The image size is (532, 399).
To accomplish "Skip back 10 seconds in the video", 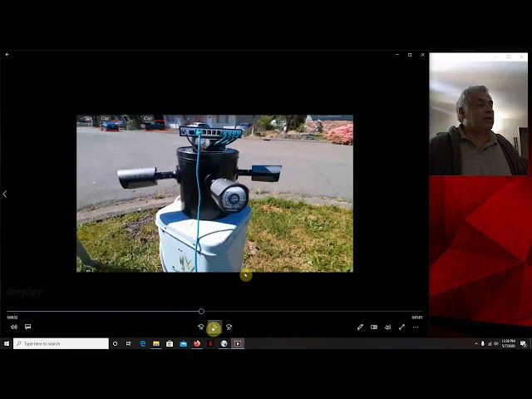I will click(201, 327).
